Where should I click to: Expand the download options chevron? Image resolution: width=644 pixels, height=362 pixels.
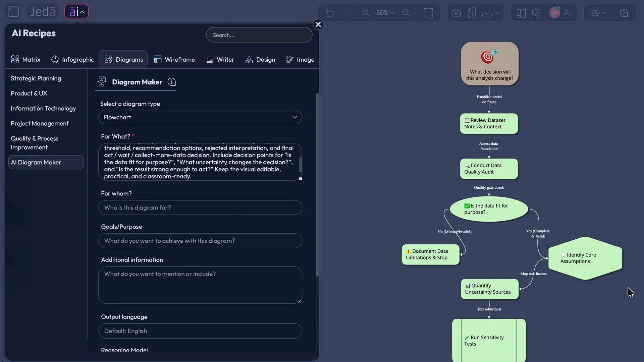tap(497, 13)
